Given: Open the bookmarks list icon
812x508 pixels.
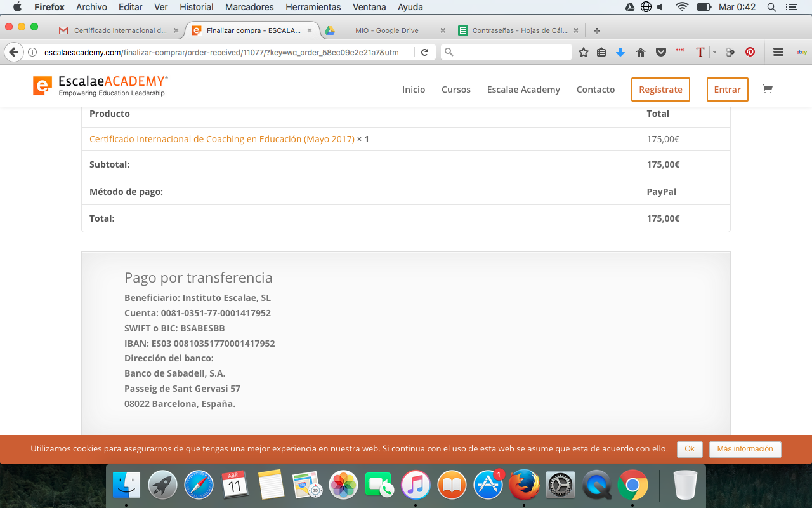Looking at the screenshot, I should tap(601, 52).
